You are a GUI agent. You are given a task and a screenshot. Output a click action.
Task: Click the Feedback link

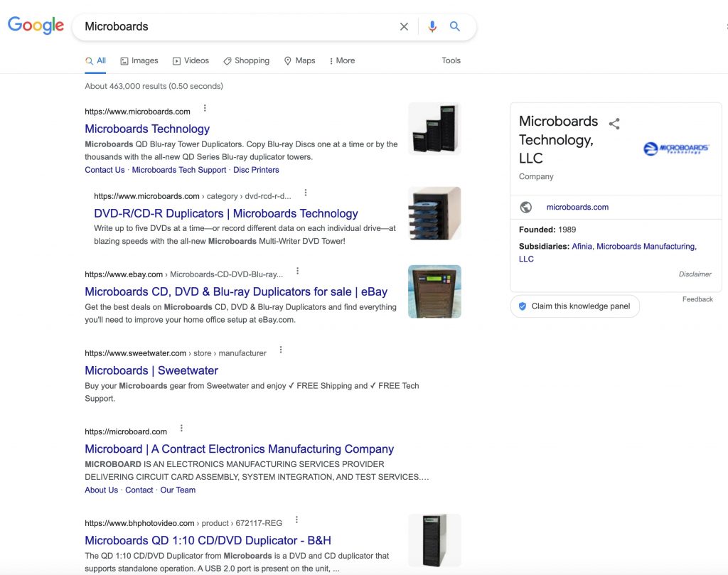pos(697,299)
